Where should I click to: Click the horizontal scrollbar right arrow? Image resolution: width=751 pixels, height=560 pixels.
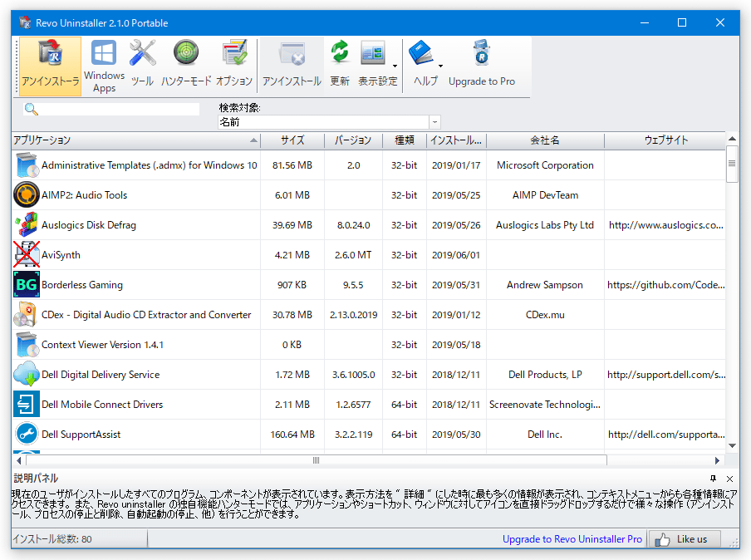(x=717, y=461)
